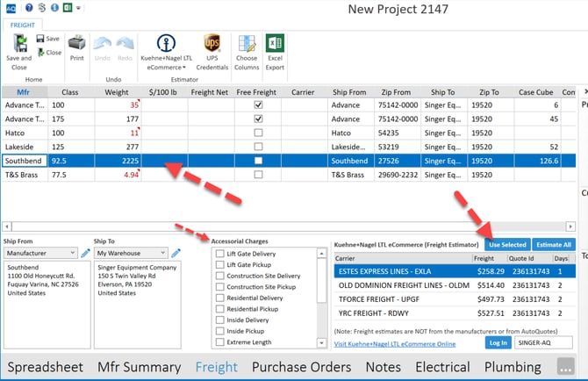Viewport: 588px width, 381px height.
Task: Open Choose Columns
Action: click(247, 52)
